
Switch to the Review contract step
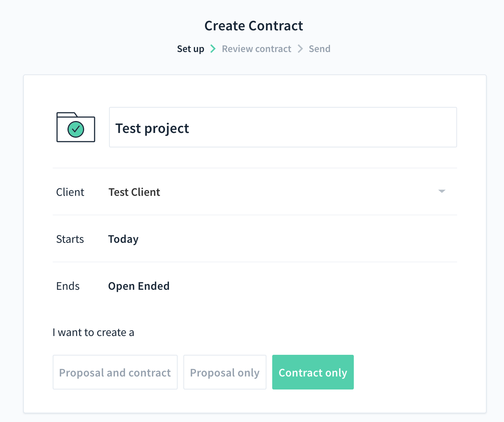[x=256, y=49]
